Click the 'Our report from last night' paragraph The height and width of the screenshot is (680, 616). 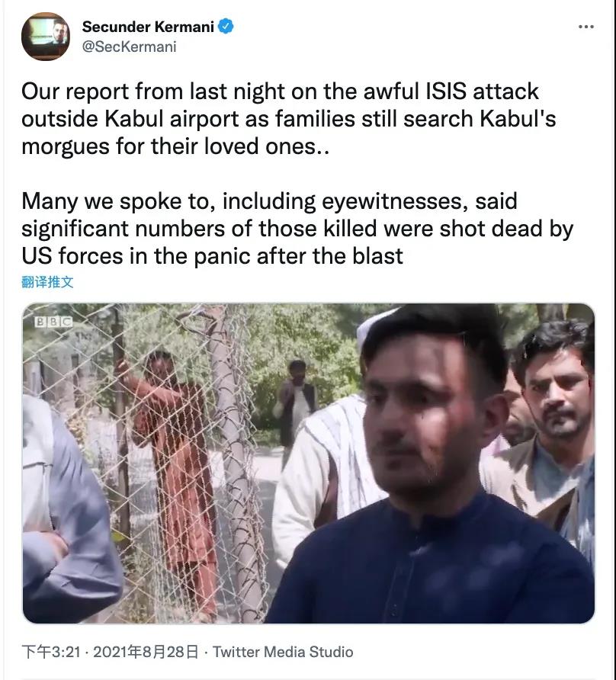click(288, 119)
